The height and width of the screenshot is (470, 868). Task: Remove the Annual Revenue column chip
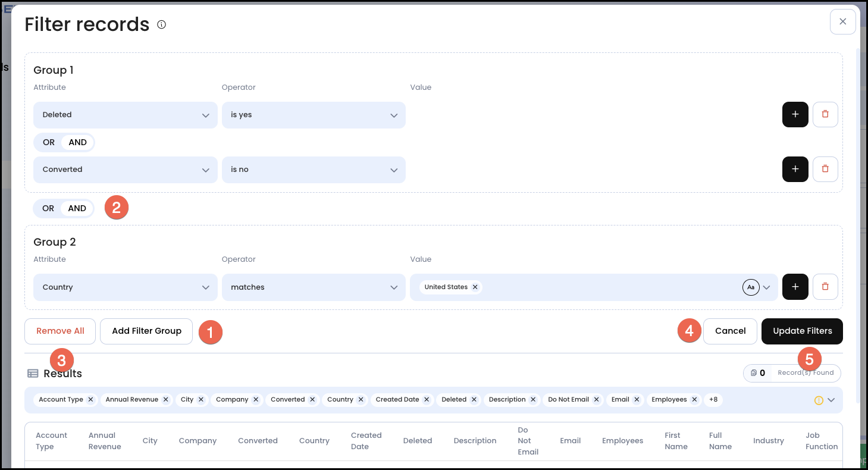[x=165, y=400]
